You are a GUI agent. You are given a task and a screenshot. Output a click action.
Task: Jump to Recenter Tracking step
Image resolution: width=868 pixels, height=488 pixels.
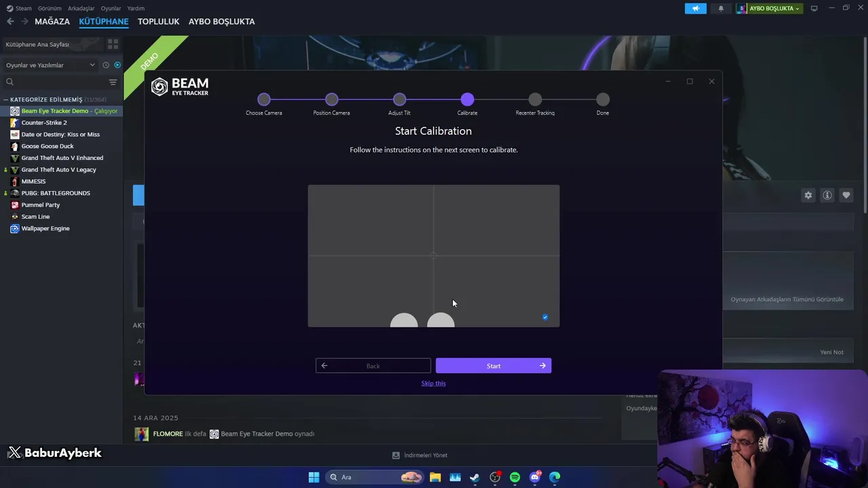coord(535,100)
